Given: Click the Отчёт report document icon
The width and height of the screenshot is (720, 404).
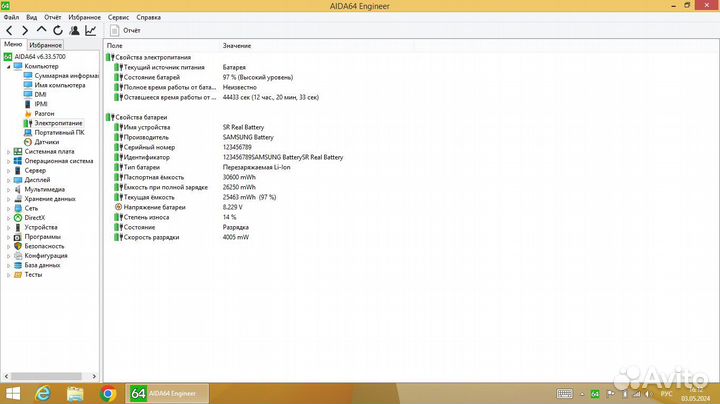Looking at the screenshot, I should tap(114, 31).
